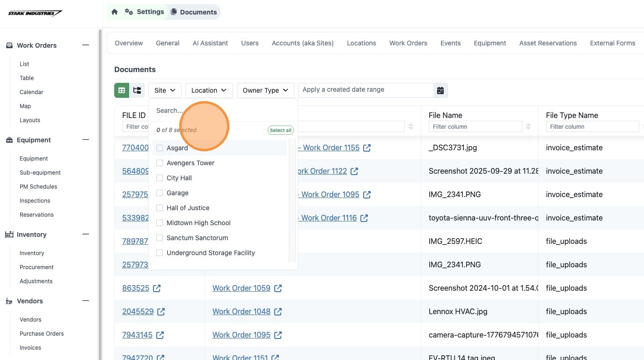
Task: Sort the owner column next to Select all
Action: 411,126
